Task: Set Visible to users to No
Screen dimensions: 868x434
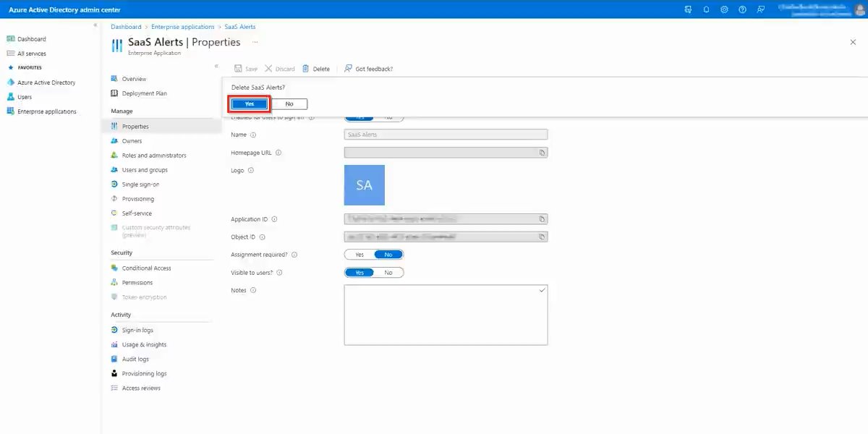Action: pyautogui.click(x=388, y=273)
